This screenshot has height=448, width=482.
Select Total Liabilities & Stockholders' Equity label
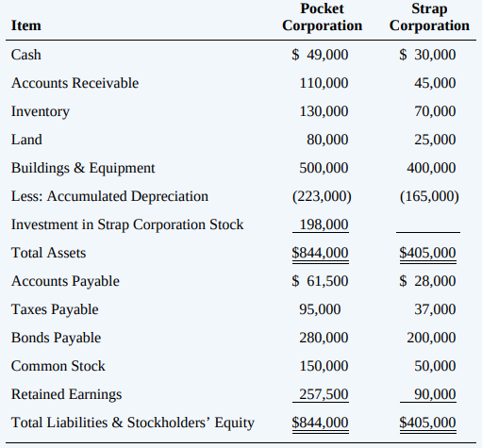click(x=133, y=423)
